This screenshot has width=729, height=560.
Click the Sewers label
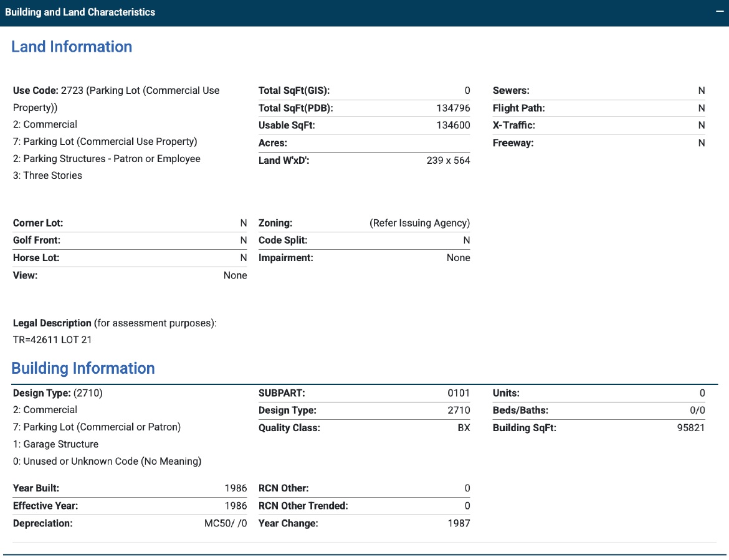pyautogui.click(x=511, y=91)
